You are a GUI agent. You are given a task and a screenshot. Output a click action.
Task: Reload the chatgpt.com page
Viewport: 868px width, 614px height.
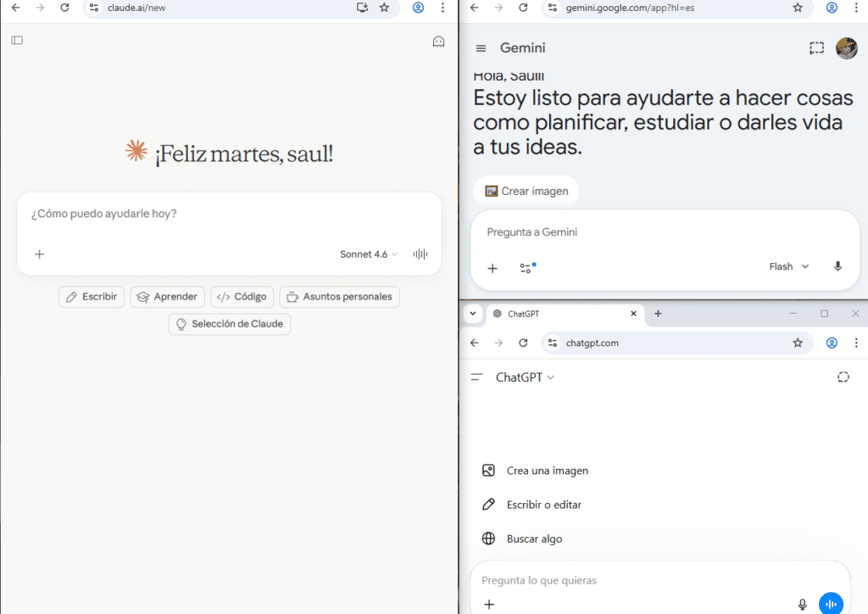pyautogui.click(x=523, y=343)
